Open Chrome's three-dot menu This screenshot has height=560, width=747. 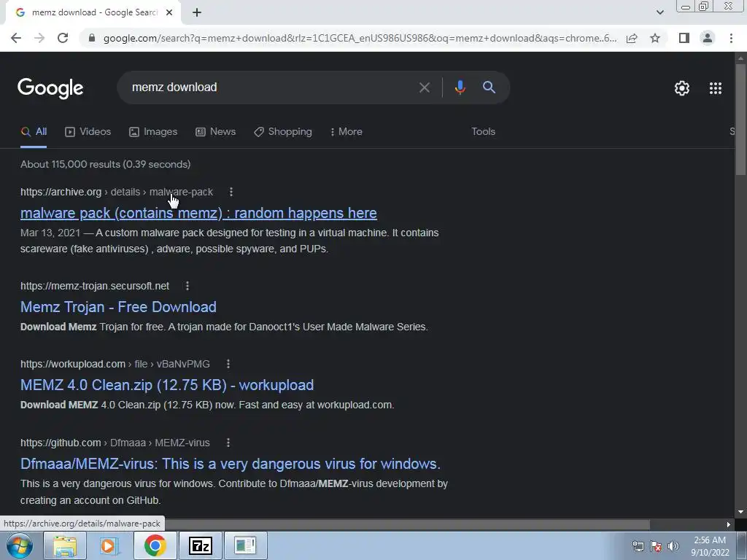click(x=731, y=38)
